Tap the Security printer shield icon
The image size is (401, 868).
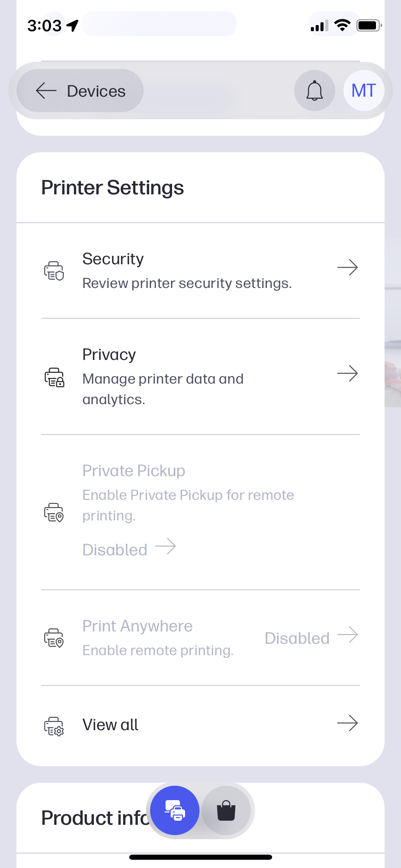click(x=54, y=271)
